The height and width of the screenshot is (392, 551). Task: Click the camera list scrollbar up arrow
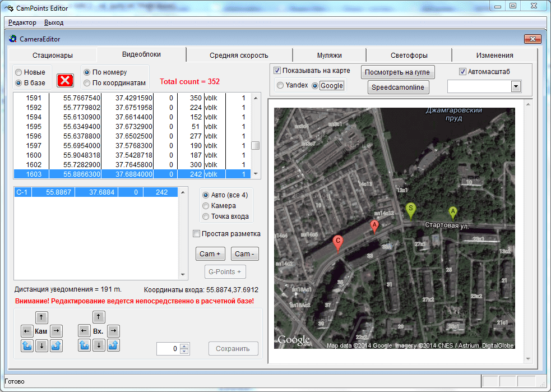[x=256, y=98]
